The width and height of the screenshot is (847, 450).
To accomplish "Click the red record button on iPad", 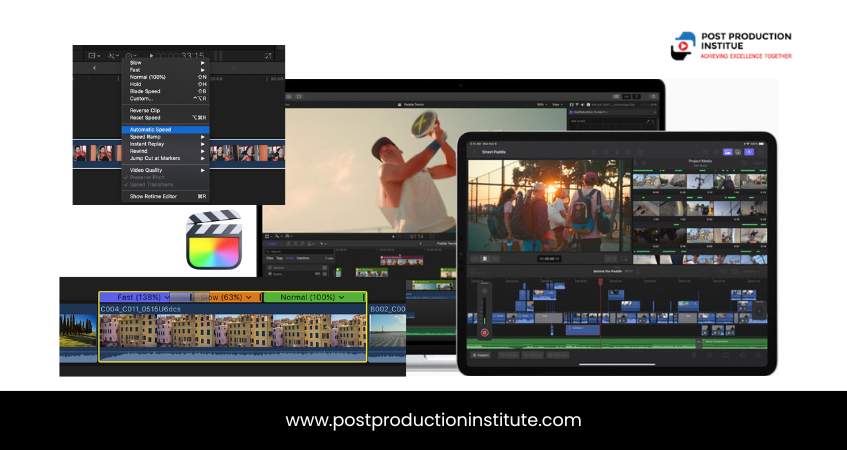I will (485, 331).
